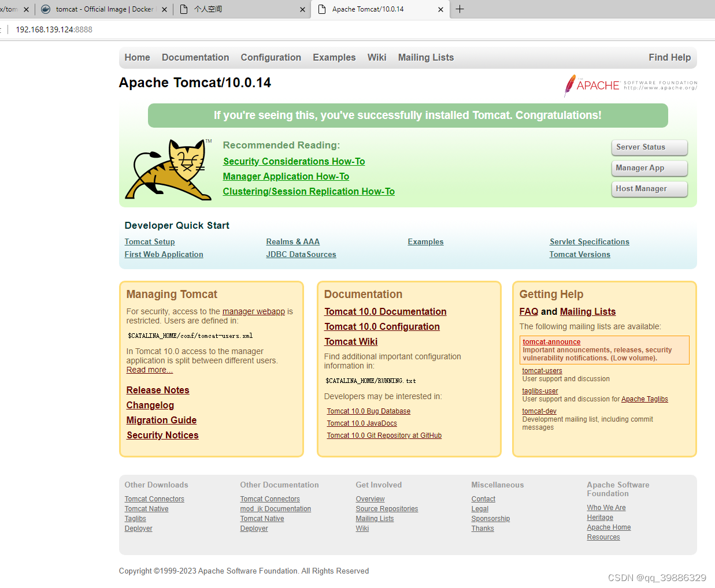Open Tomcat 10.0 Configuration link
The width and height of the screenshot is (715, 588).
point(382,326)
